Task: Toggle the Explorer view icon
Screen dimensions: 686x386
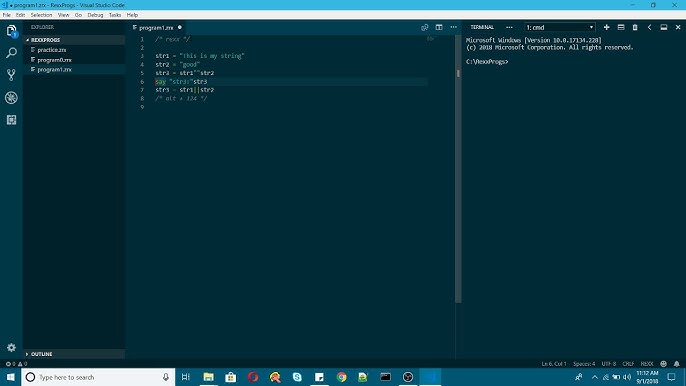Action: coord(11,31)
